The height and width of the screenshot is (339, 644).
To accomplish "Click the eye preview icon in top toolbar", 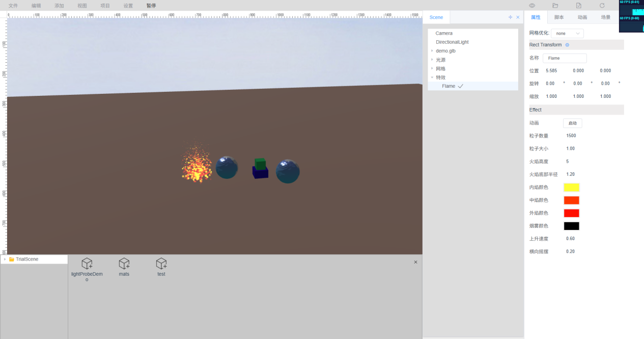I will click(532, 6).
